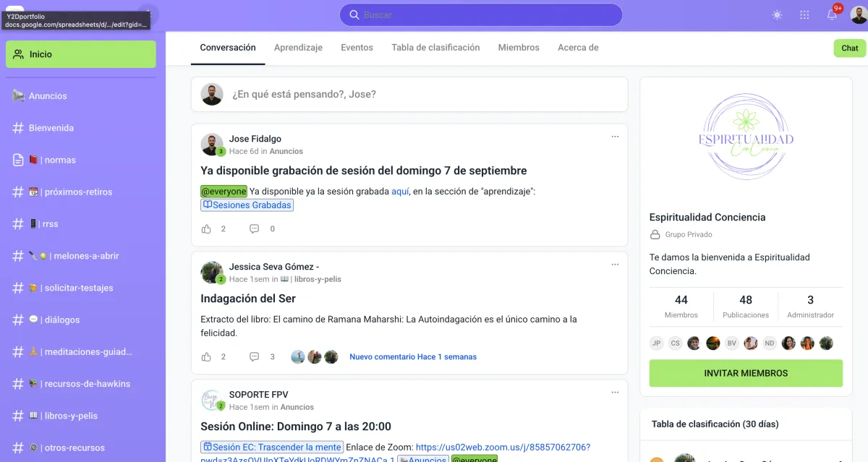The height and width of the screenshot is (462, 868).
Task: Click 'libros-y-pelis' channel tag in Jessica's post
Action: click(310, 279)
